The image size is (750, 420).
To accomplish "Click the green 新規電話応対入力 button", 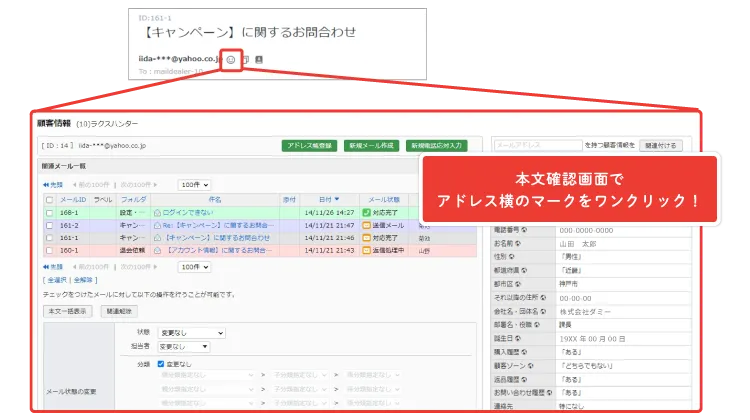I will coord(437,145).
